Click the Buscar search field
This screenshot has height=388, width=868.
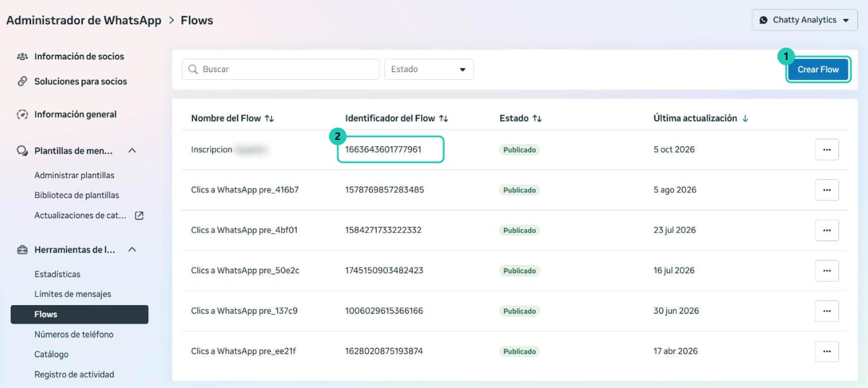point(281,69)
